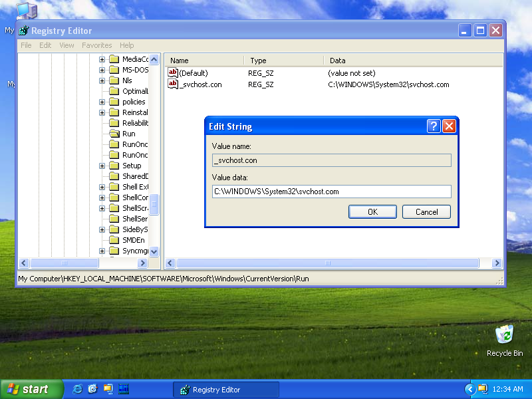Click the SideByS folder icon
Screen dimensions: 532x399
[114, 229]
